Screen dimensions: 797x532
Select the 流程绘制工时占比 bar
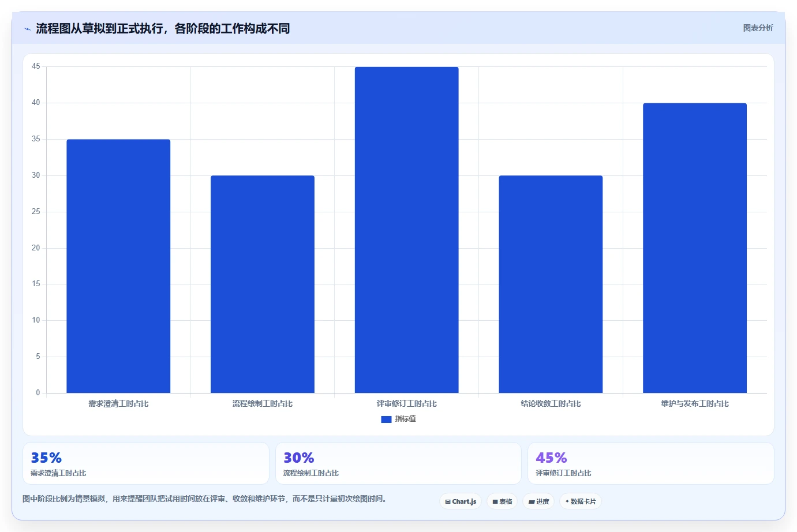click(263, 284)
